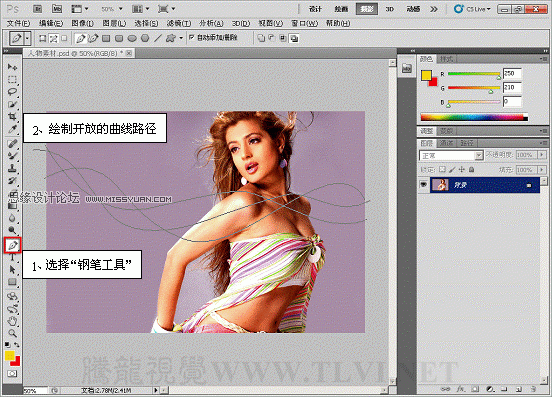This screenshot has height=397, width=552.
Task: Select the Crop tool
Action: [x=12, y=116]
